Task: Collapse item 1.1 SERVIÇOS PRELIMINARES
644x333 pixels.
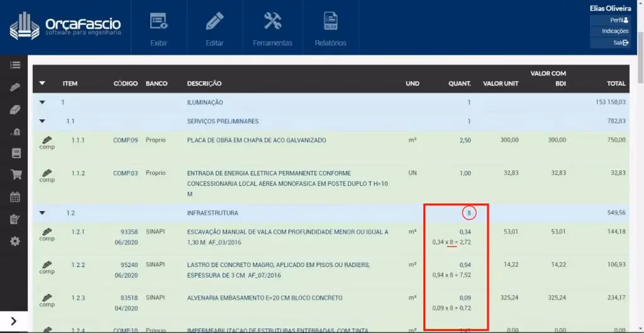Action: click(x=42, y=121)
